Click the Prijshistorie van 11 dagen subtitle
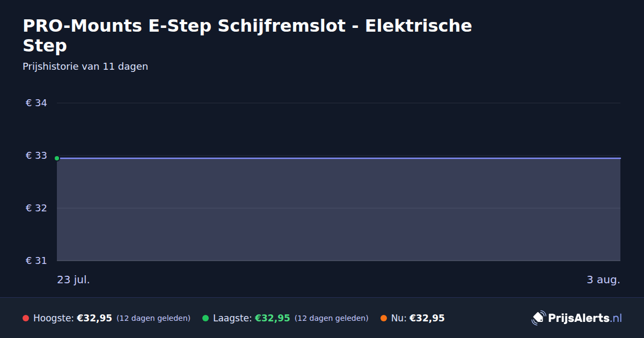The height and width of the screenshot is (338, 644). (85, 67)
